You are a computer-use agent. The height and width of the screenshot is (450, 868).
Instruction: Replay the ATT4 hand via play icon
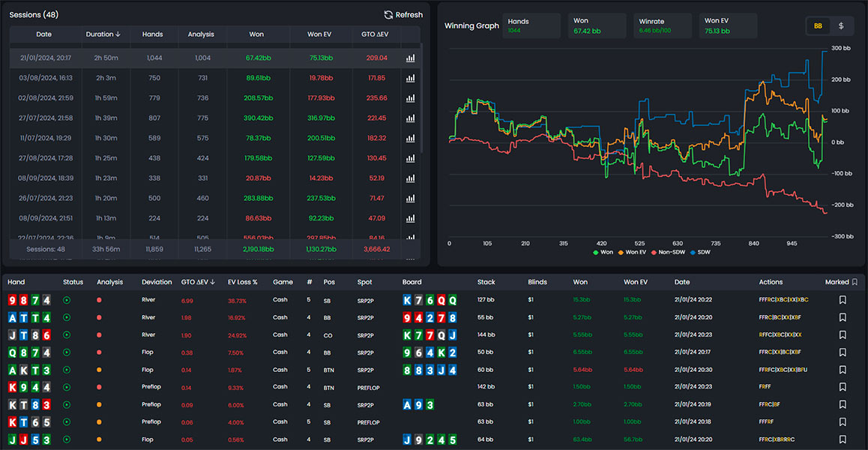(x=67, y=317)
